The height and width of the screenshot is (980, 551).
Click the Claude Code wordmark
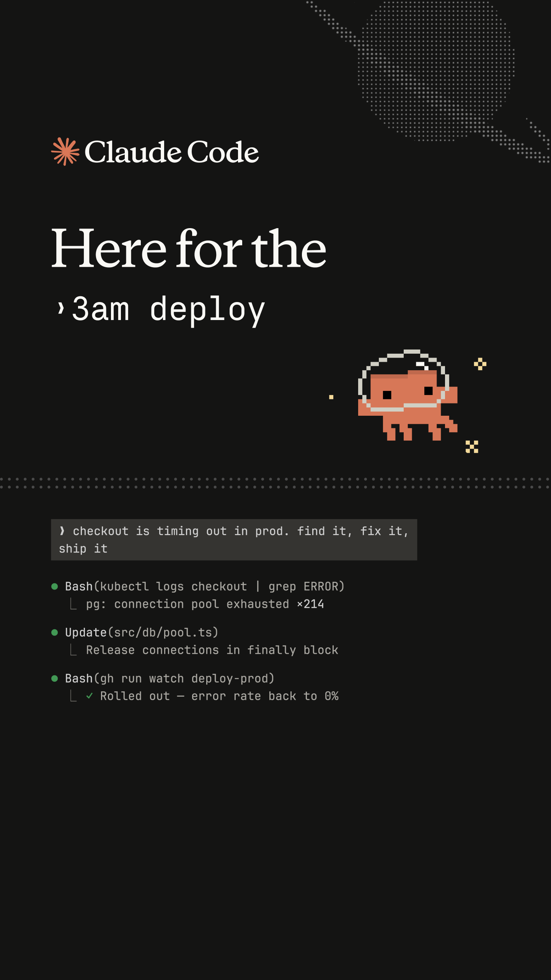point(171,152)
